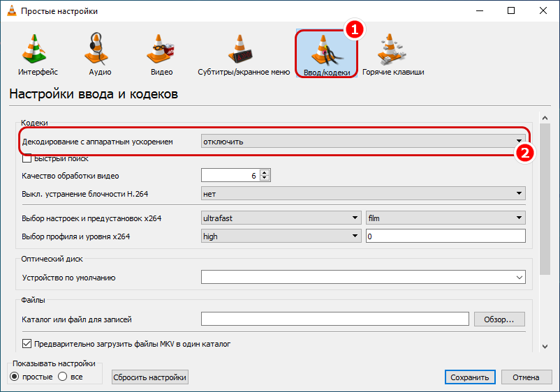Open the hardware-accelerated decoding dropdown
The width and height of the screenshot is (560, 392).
363,142
